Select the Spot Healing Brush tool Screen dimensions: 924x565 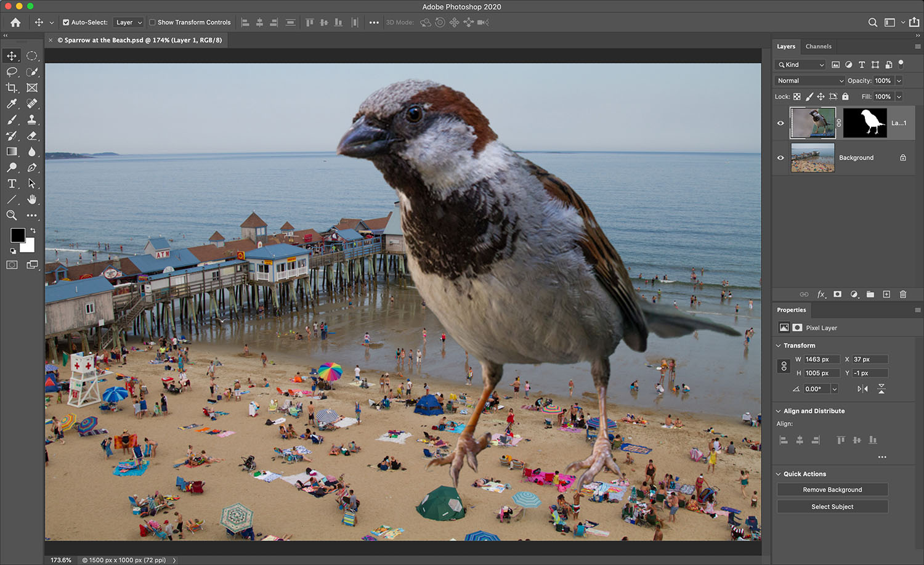32,104
